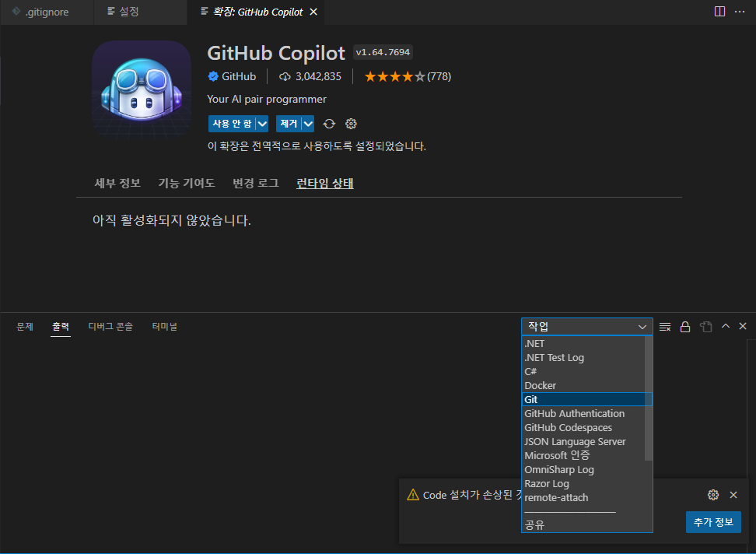Open the 작업 output channel selector
The height and width of the screenshot is (554, 756).
pos(587,326)
